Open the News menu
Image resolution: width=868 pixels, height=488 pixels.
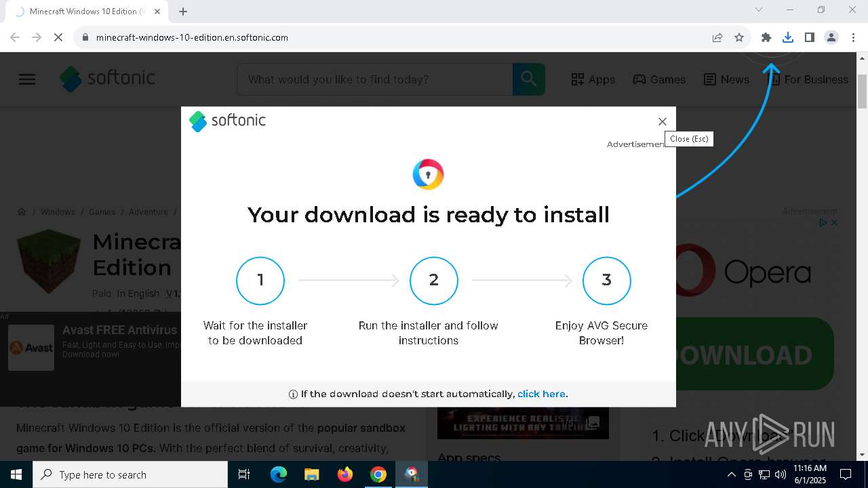726,79
